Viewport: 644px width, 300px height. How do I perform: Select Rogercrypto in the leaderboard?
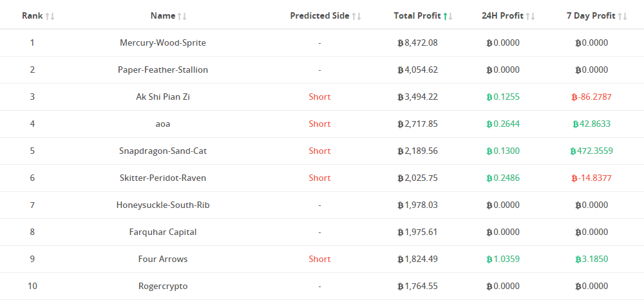coord(163,286)
